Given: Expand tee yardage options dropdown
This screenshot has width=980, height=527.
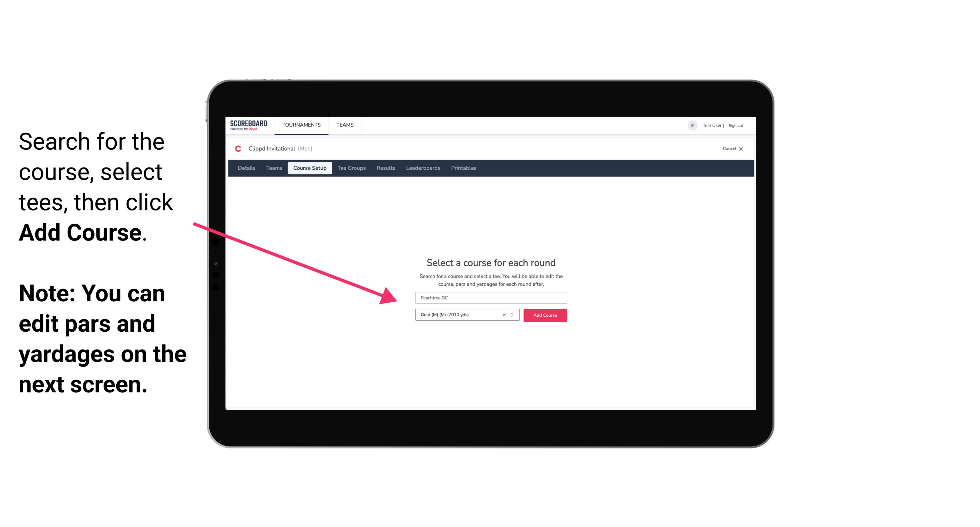Looking at the screenshot, I should pyautogui.click(x=513, y=315).
